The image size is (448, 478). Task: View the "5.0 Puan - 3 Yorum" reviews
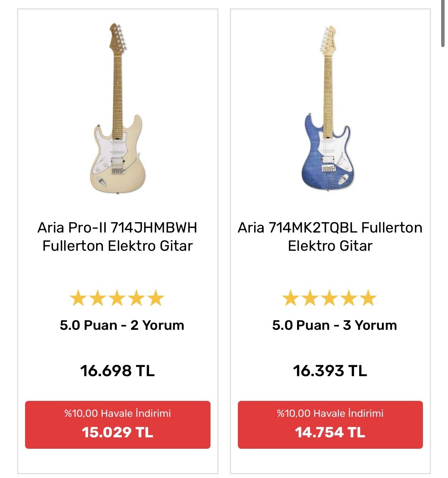334,325
